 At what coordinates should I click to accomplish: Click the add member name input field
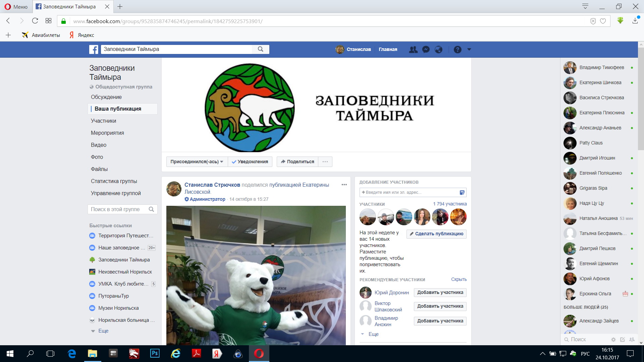pos(409,192)
